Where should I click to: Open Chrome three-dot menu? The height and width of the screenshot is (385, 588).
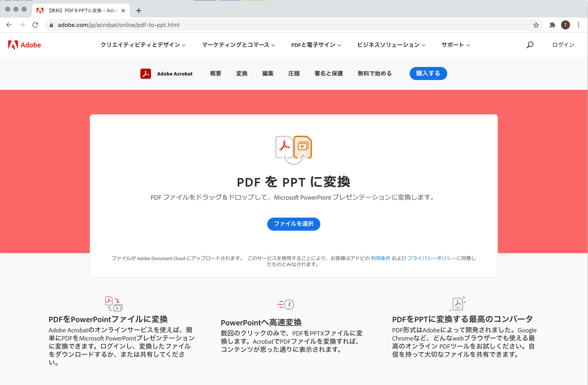click(x=578, y=25)
